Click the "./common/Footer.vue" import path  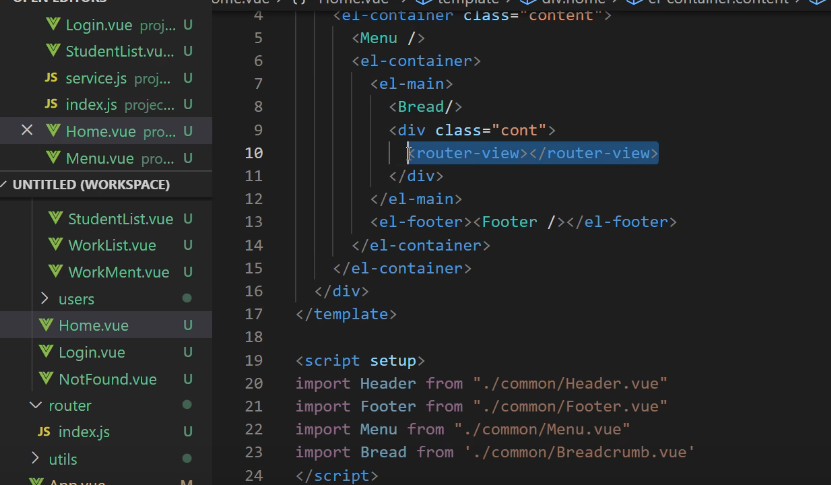570,407
